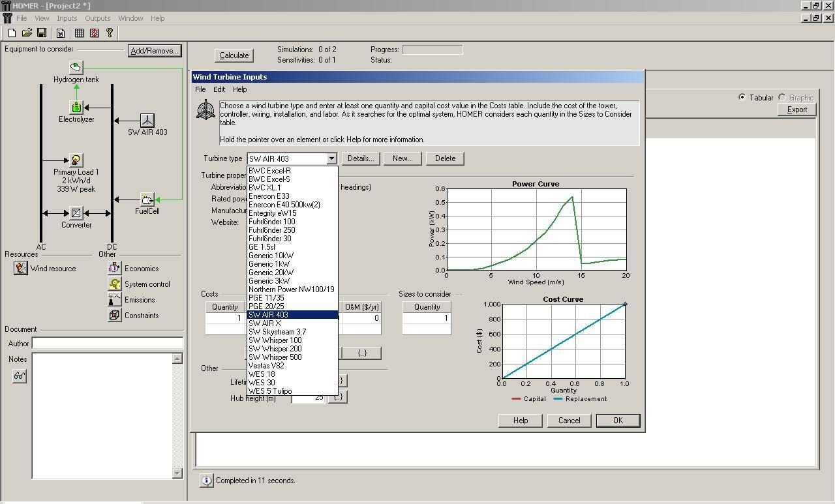The height and width of the screenshot is (504, 835).
Task: Open Economics settings icon
Action: (114, 268)
